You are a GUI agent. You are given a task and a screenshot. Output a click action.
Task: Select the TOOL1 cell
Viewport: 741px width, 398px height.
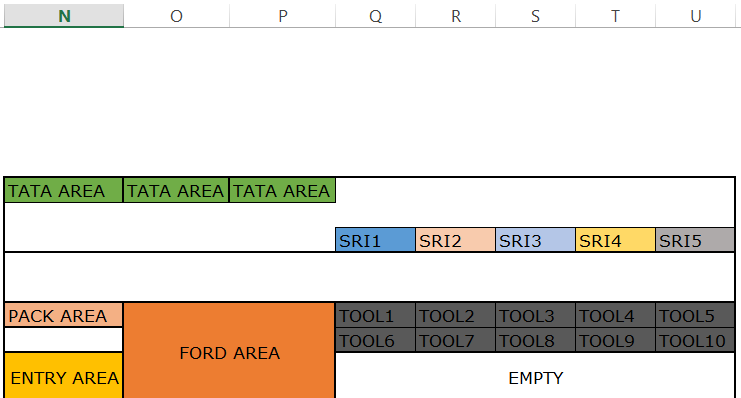[375, 315]
